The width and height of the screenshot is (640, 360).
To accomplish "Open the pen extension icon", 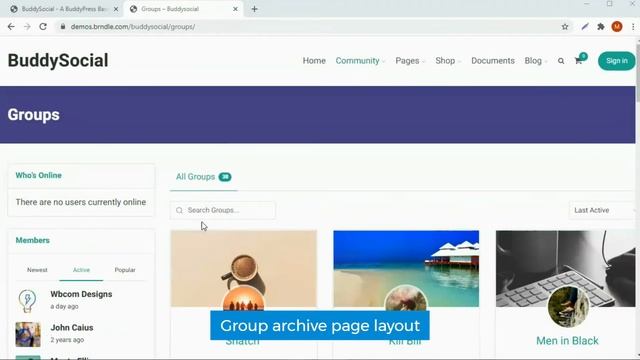I will pos(585,27).
